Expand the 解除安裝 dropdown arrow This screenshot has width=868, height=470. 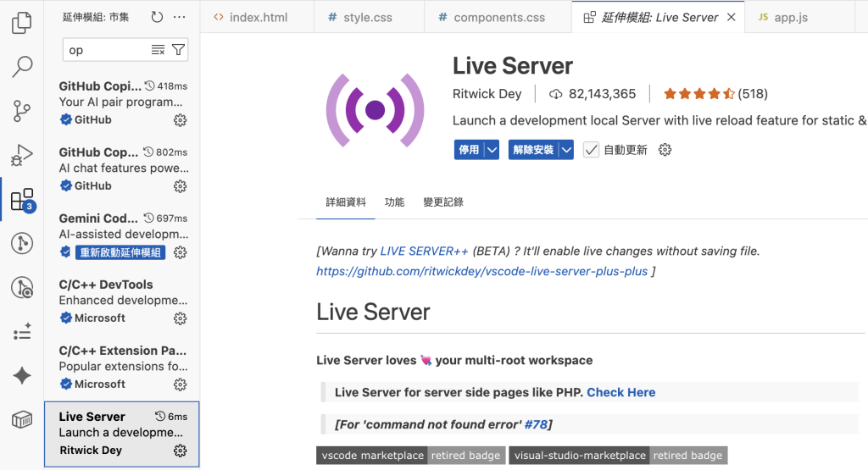566,150
